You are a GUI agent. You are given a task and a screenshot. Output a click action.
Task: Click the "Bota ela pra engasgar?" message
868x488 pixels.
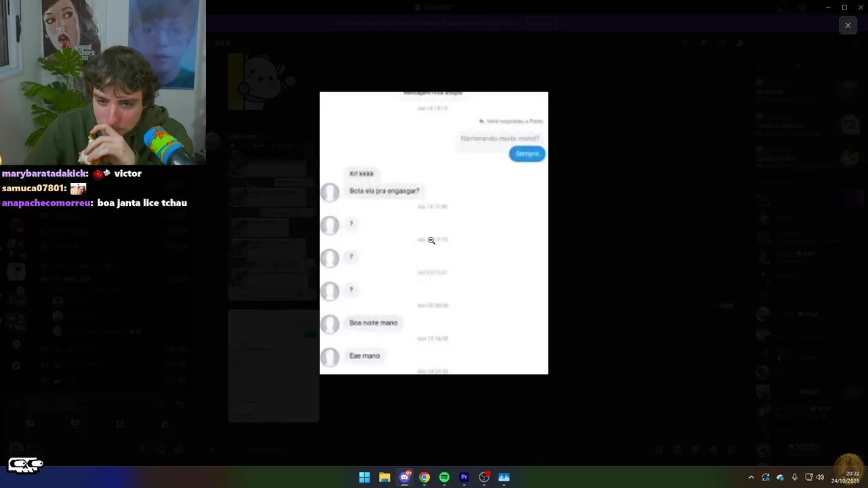pyautogui.click(x=384, y=191)
